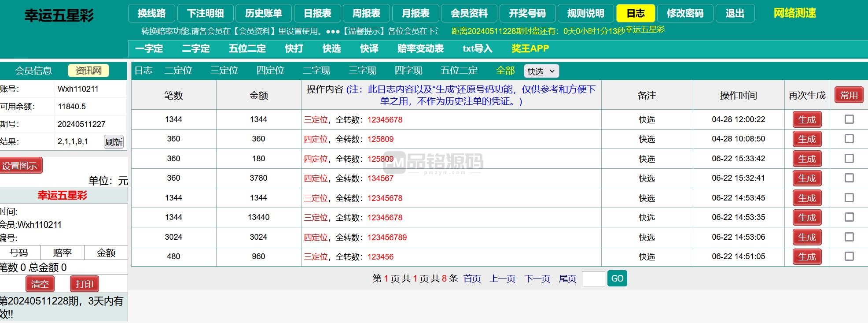Regenerate the 123456789 四定位 entry
Screen dimensions: 868x323
pyautogui.click(x=807, y=237)
